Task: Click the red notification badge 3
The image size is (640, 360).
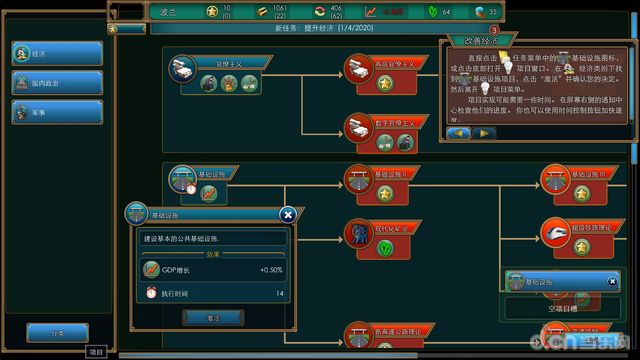Action: pos(494,30)
